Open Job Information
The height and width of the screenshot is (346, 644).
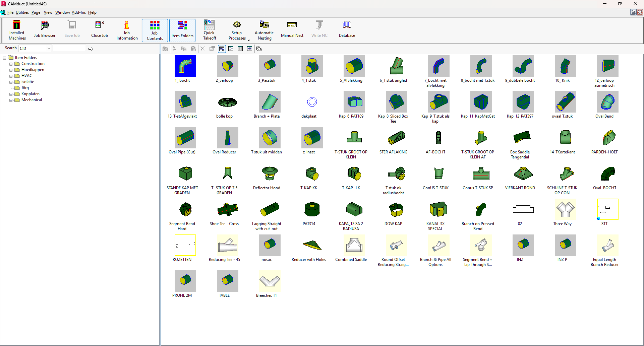(x=127, y=29)
